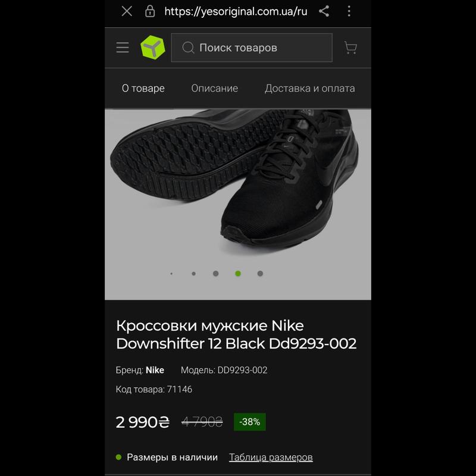This screenshot has height=476, width=476.
Task: Share the page via the share icon
Action: (x=324, y=11)
